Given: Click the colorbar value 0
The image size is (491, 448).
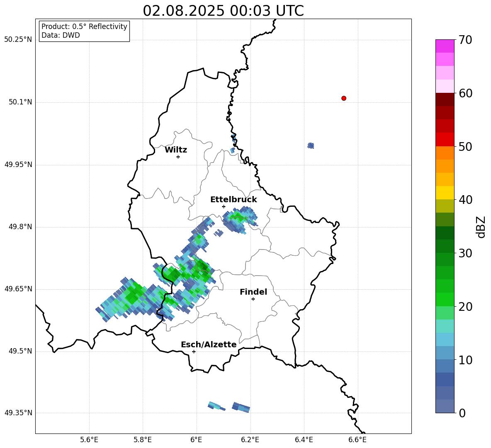Looking at the screenshot, I should point(462,413).
